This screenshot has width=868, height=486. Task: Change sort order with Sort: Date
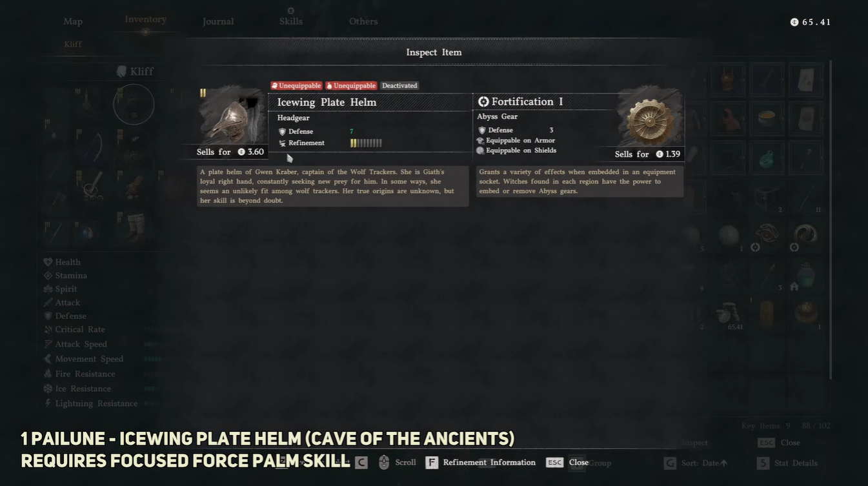pyautogui.click(x=696, y=463)
